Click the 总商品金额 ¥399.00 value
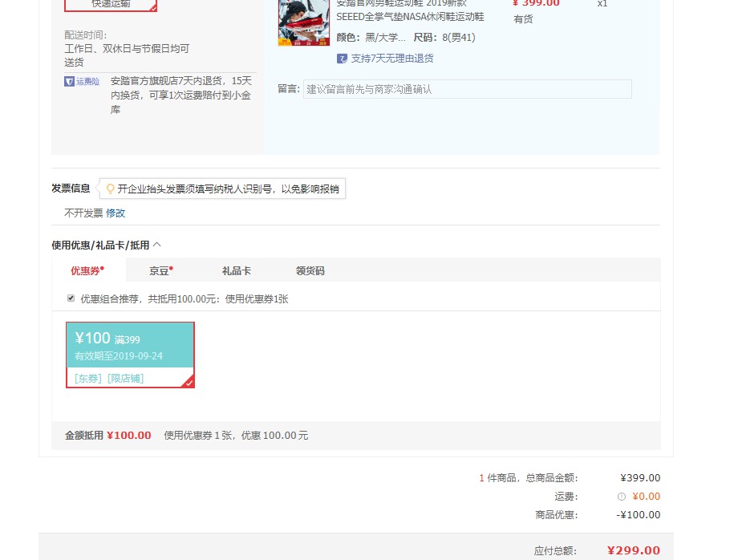 coord(640,478)
